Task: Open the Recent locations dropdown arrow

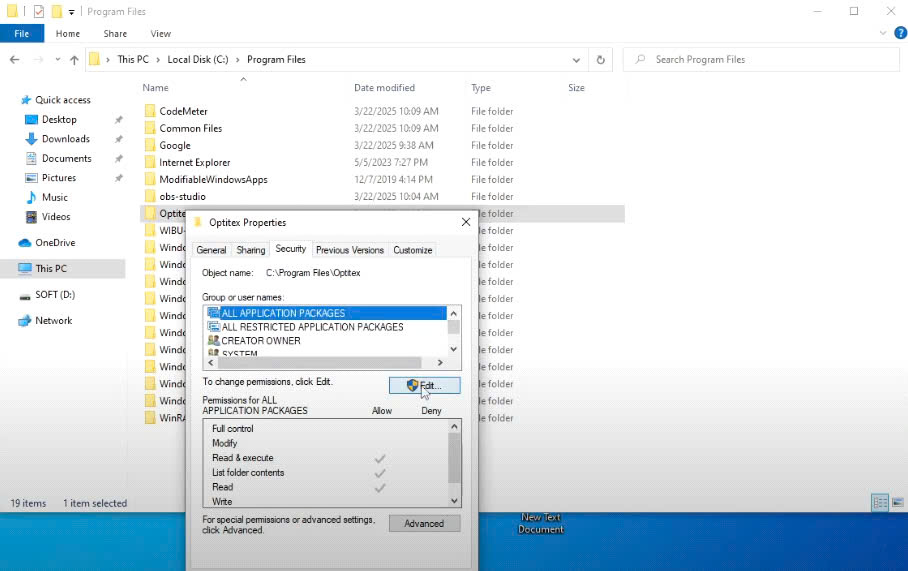Action: (56, 60)
